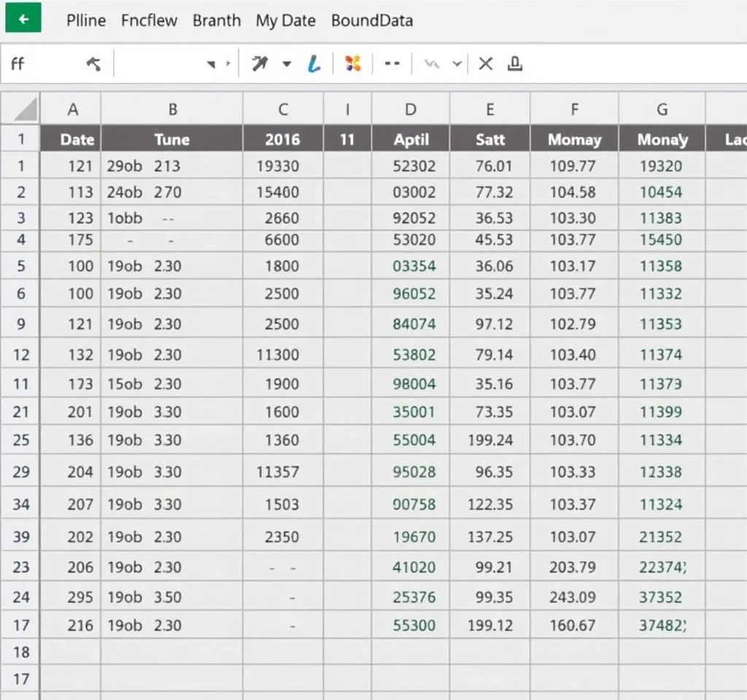Open the BoundData menu
The width and height of the screenshot is (747, 700).
[372, 20]
